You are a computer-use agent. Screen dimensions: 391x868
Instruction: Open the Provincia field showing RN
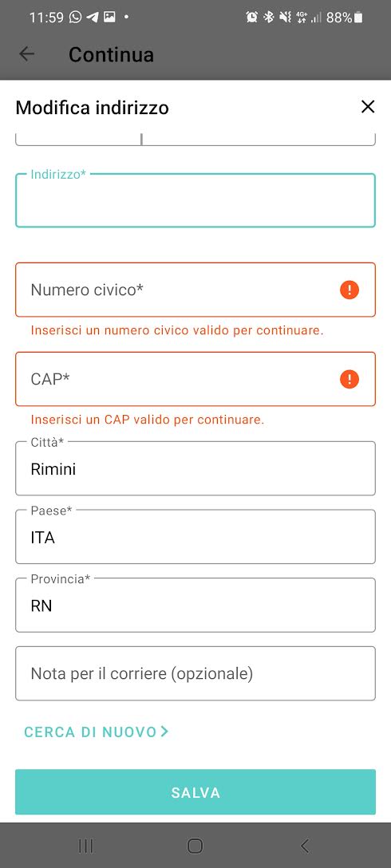(195, 605)
